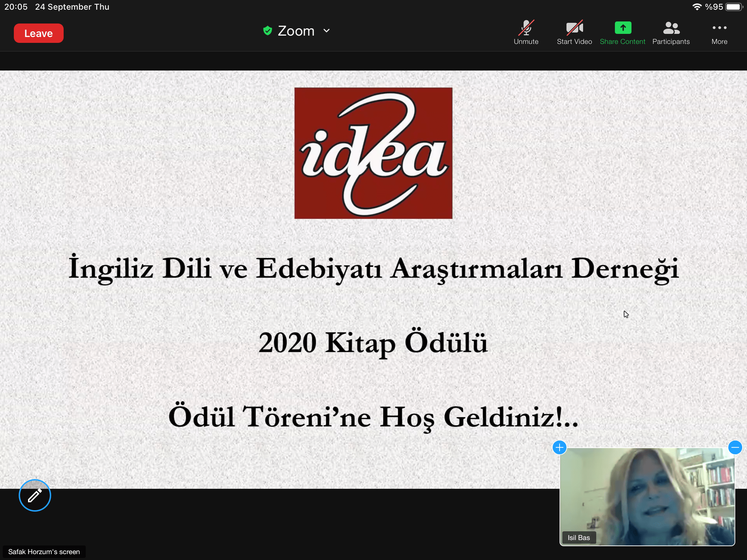Minimize the video thumbnail with minus icon

(735, 447)
